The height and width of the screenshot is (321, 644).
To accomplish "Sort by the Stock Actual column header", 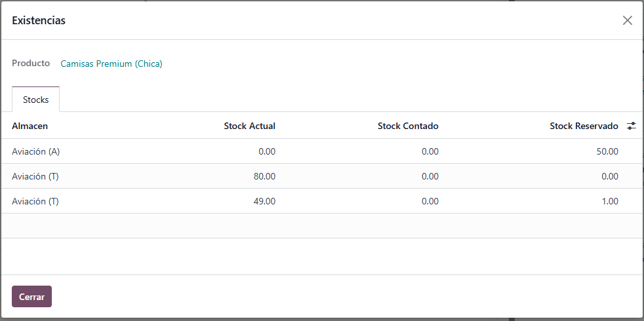I will [x=249, y=126].
